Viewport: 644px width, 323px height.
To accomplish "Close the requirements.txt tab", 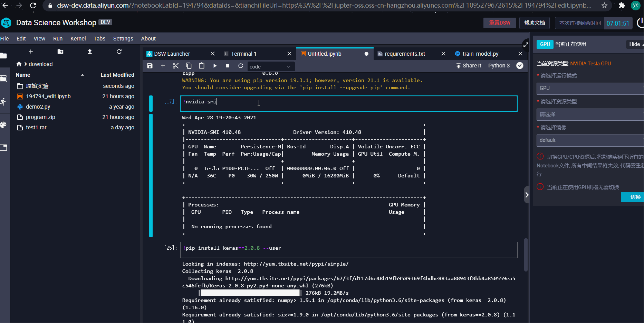I will click(x=443, y=54).
